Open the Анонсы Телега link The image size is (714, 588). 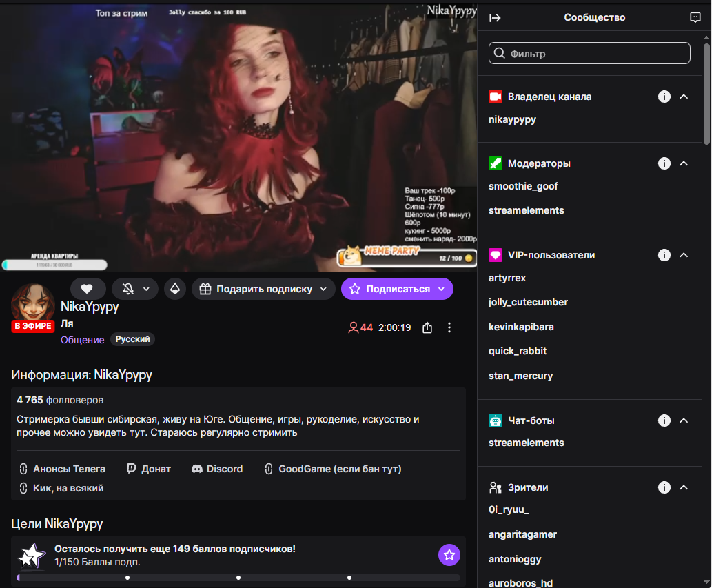click(63, 469)
